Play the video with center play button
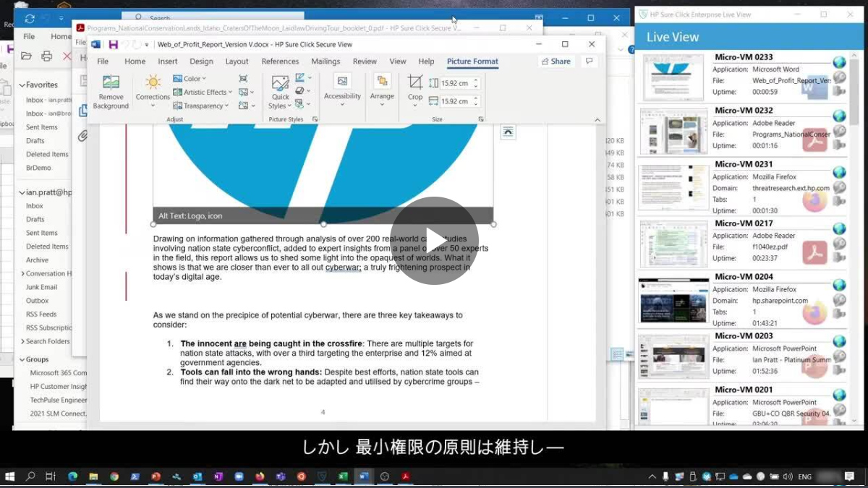Screen dimensions: 868x488 (434, 240)
